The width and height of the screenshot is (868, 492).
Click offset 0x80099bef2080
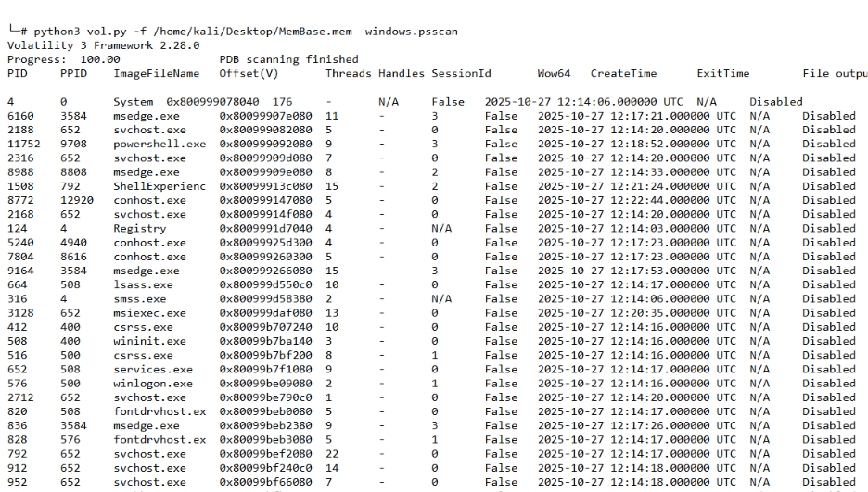(x=266, y=454)
